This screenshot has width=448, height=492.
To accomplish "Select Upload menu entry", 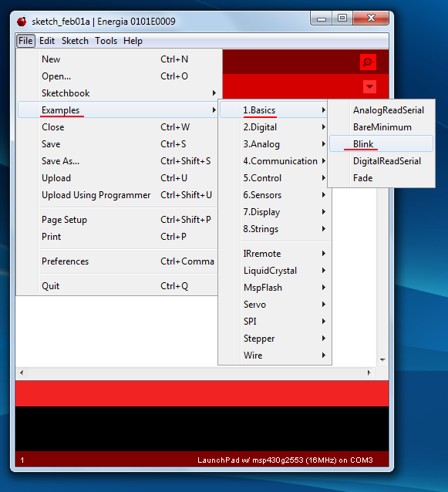I will 118,177.
